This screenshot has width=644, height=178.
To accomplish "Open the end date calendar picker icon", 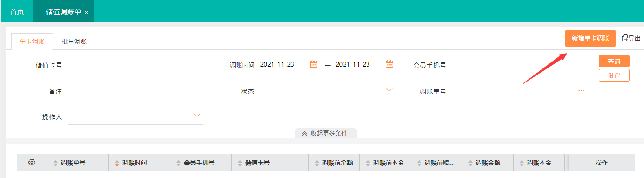I will click(x=389, y=64).
